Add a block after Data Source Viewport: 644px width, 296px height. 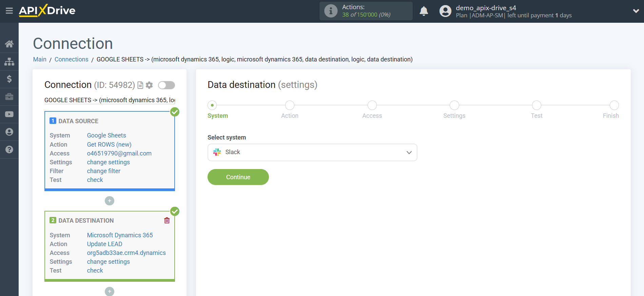(x=110, y=201)
